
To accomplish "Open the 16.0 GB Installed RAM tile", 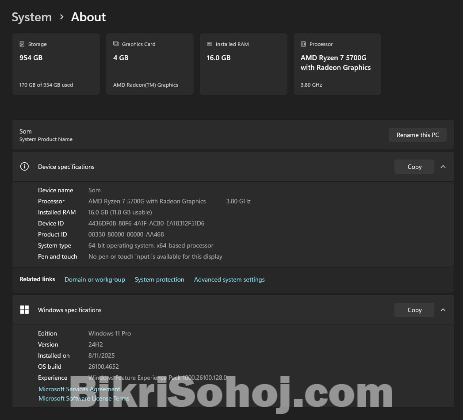I will (244, 64).
